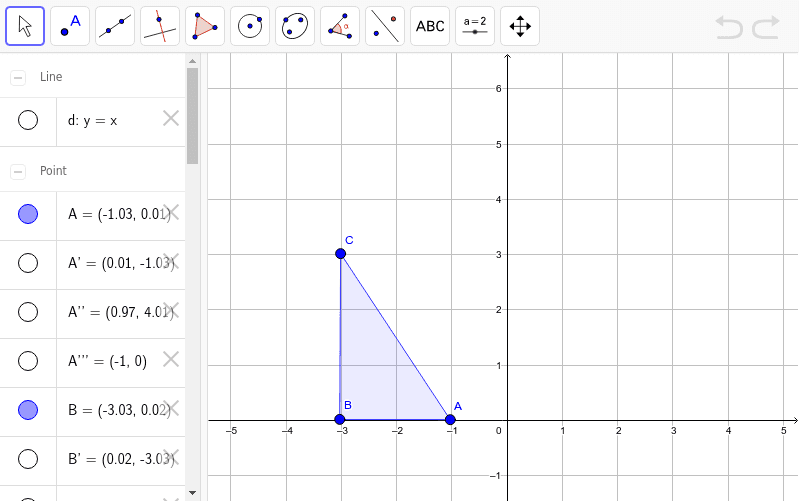
Task: Select the Angle tool
Action: [340, 26]
